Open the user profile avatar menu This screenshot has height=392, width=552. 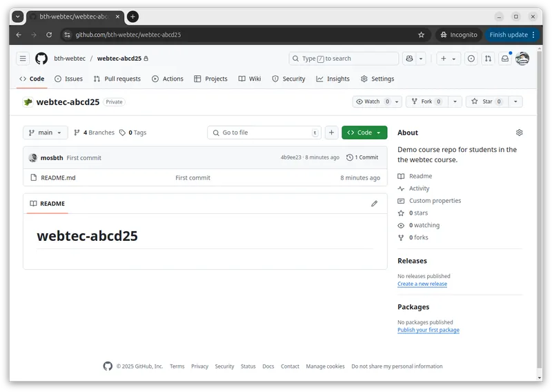(522, 59)
